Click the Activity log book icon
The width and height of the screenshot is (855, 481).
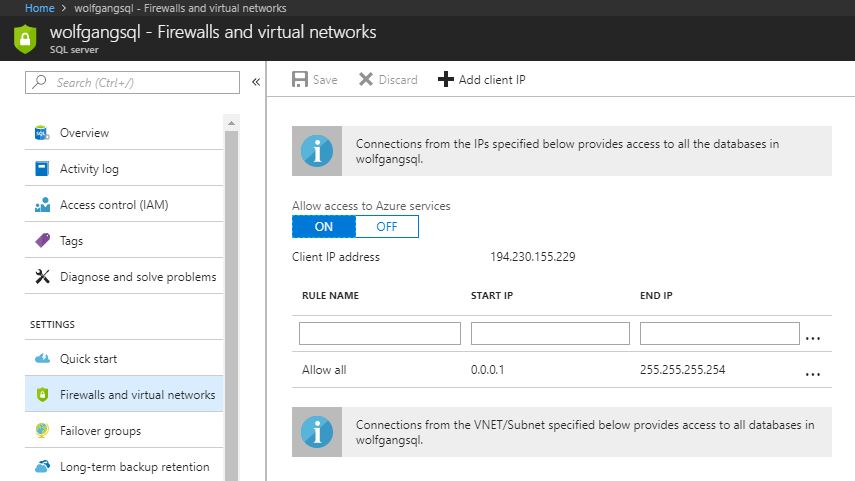pyautogui.click(x=42, y=169)
